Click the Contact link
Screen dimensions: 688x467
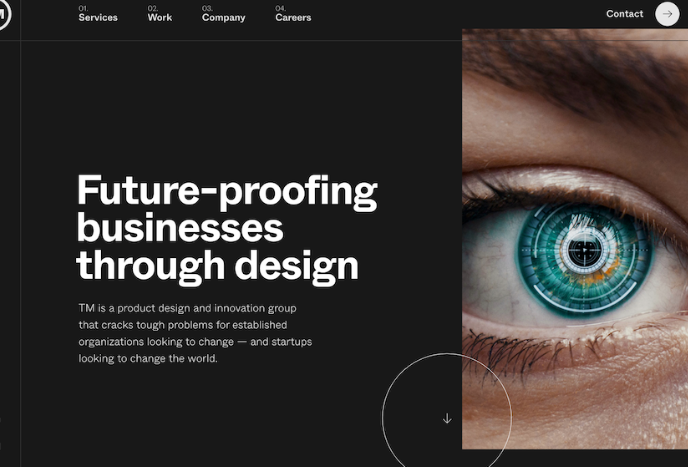(x=624, y=14)
